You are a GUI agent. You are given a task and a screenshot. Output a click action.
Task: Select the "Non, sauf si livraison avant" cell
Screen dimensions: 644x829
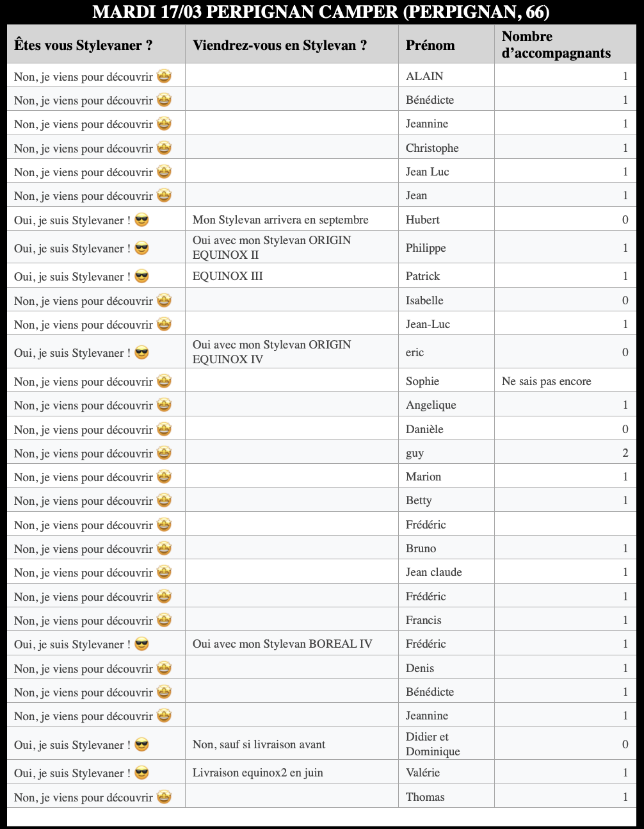259,744
